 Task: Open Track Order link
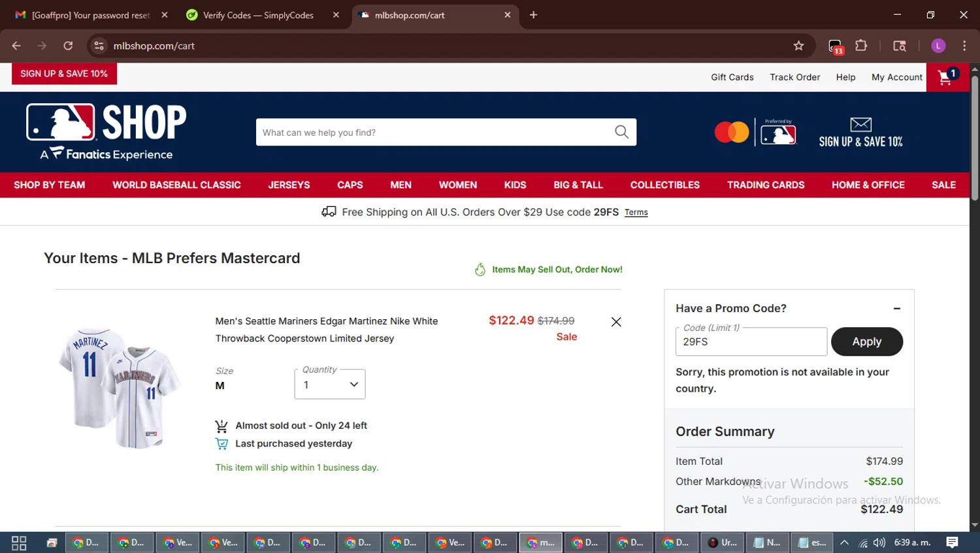click(794, 77)
